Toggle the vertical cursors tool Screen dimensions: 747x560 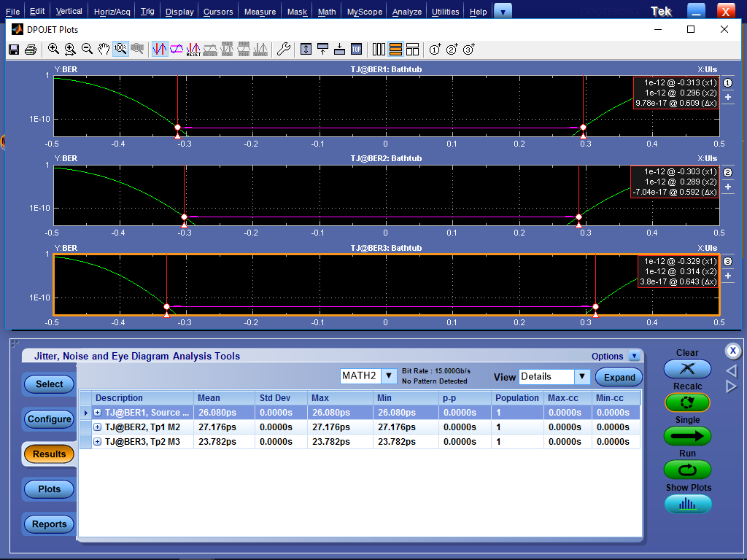pos(160,49)
